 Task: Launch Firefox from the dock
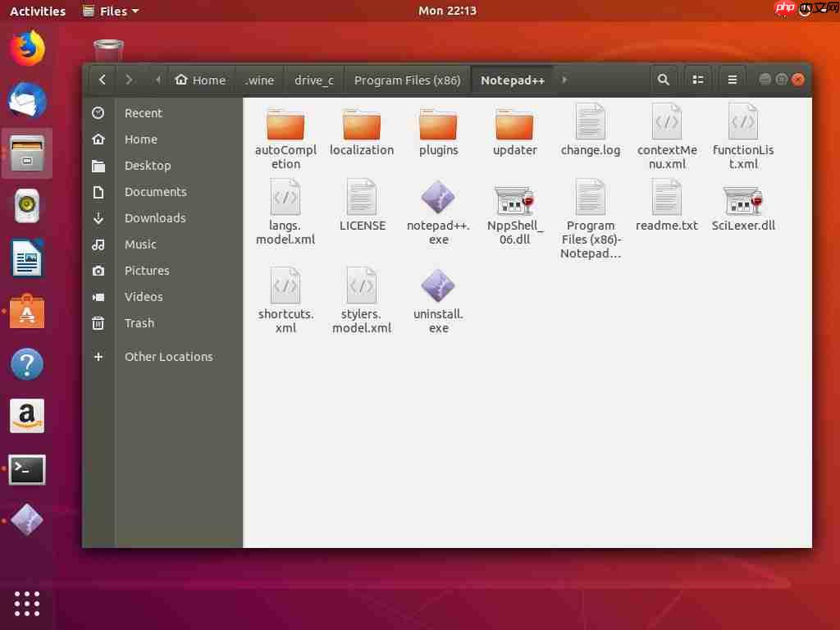pyautogui.click(x=27, y=48)
